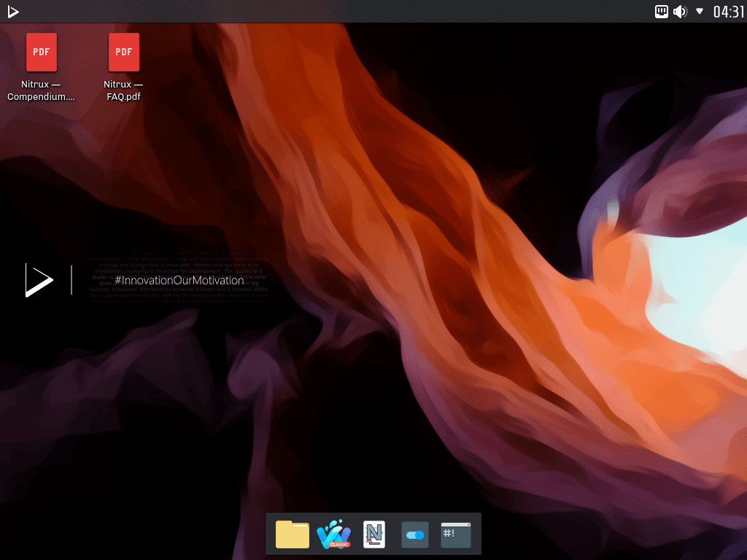Click the bright white area of wallpaper
This screenshot has height=560, width=747.
[700, 284]
